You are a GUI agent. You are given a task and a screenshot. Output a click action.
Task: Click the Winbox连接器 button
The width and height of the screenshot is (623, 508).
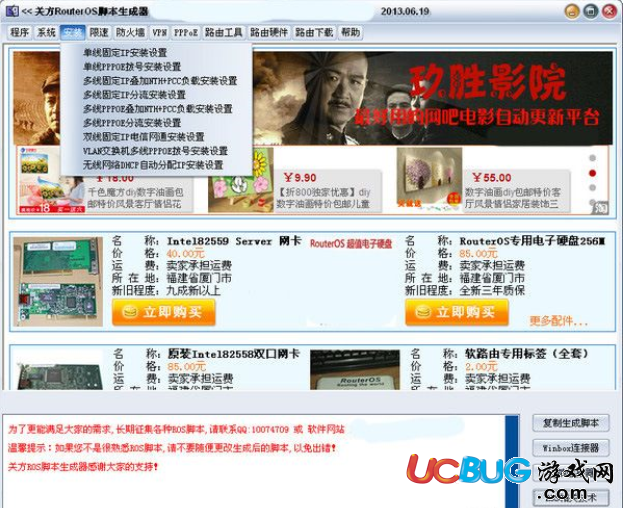coord(571,448)
